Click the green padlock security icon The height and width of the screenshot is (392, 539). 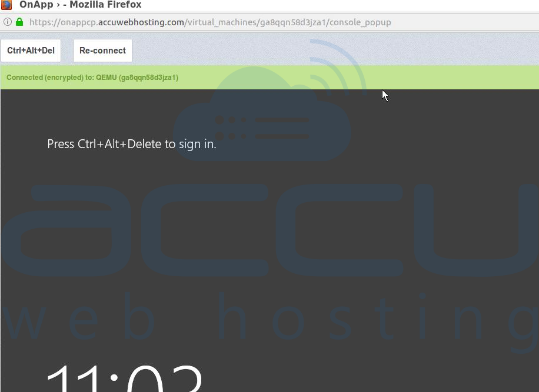pyautogui.click(x=19, y=22)
